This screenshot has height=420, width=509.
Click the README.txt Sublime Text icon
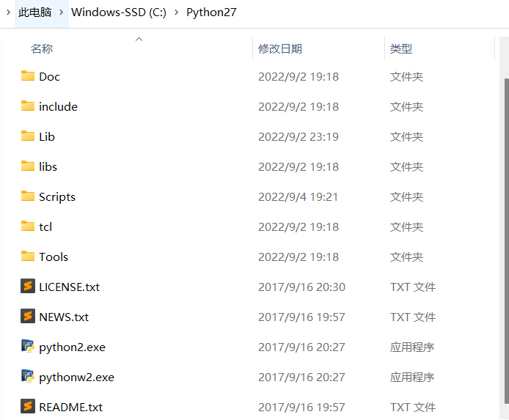(x=28, y=406)
